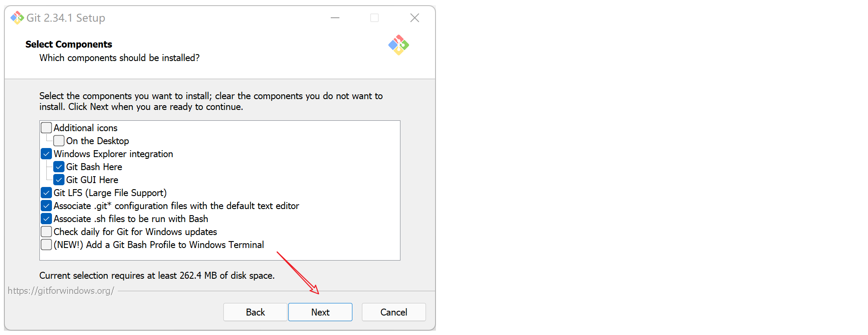This screenshot has width=868, height=335.
Task: Enable the Additional icons checkbox
Action: tap(46, 128)
